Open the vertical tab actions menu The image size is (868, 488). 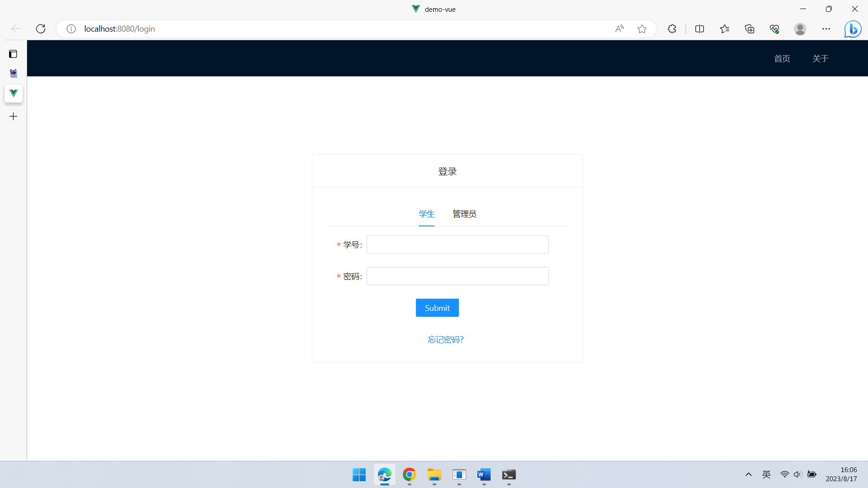pyautogui.click(x=13, y=54)
